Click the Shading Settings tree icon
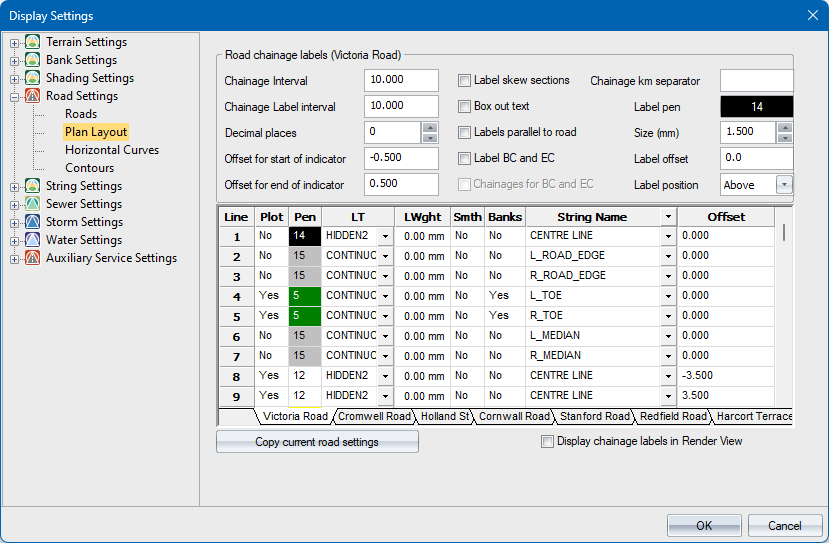The height and width of the screenshot is (543, 829). coord(33,78)
